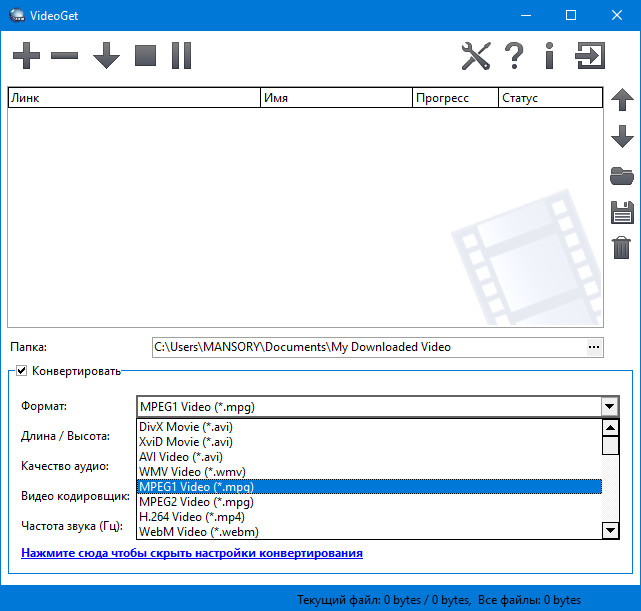
Task: Show program info with the i icon
Action: pyautogui.click(x=549, y=56)
